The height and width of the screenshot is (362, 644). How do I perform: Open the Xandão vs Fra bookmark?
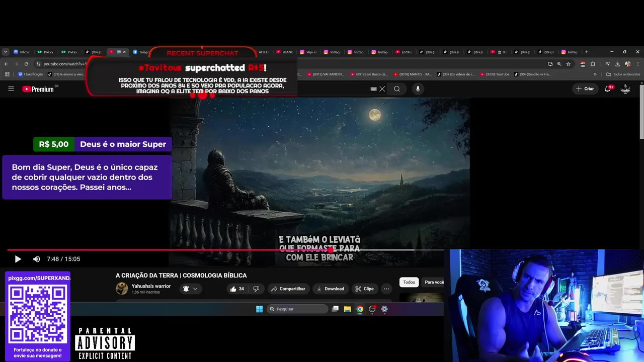[532, 74]
